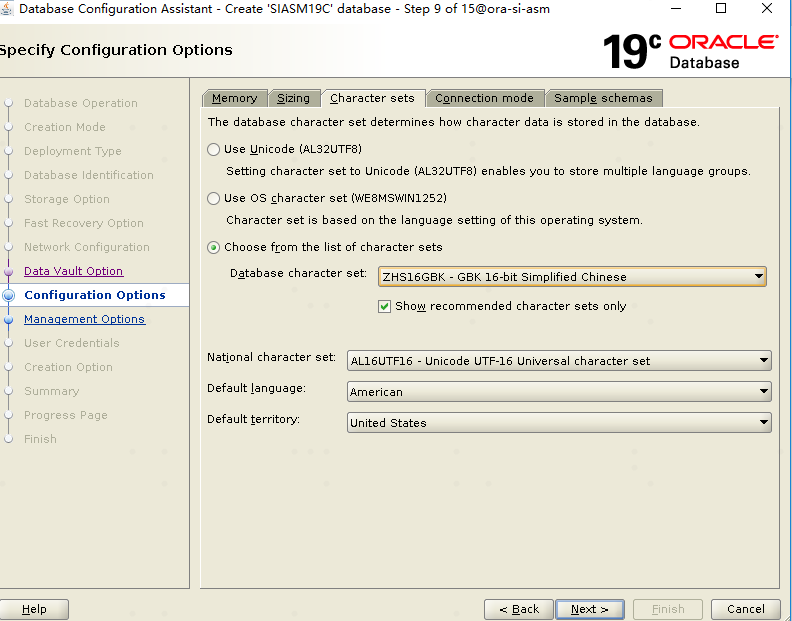Click the User Credentials step
This screenshot has width=792, height=621.
point(72,343)
